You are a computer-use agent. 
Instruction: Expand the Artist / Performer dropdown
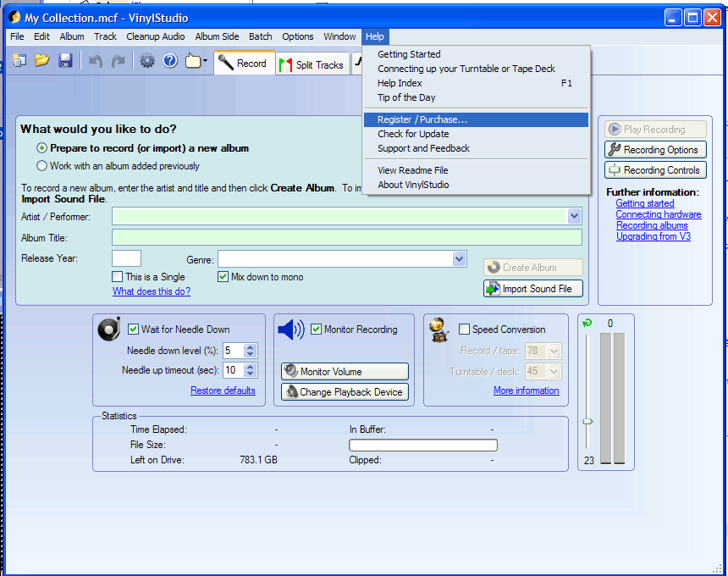pos(575,217)
